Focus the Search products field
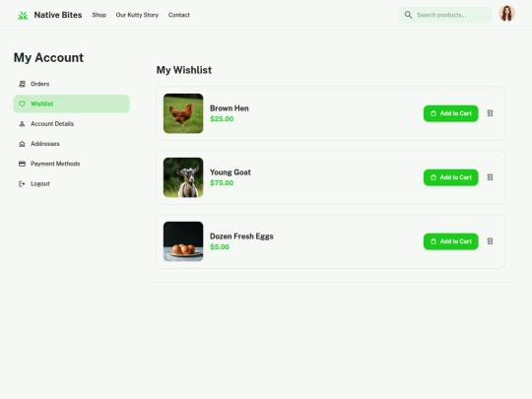 coord(445,15)
